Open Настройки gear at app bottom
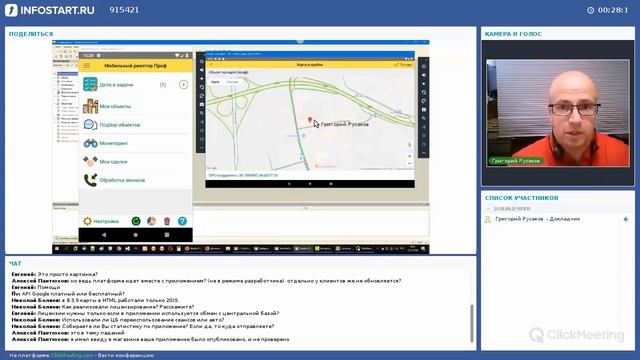The image size is (640, 360). [x=87, y=221]
